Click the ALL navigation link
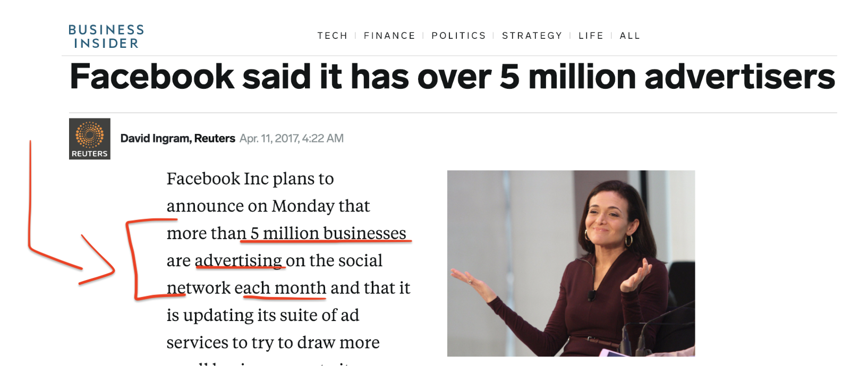 pyautogui.click(x=629, y=36)
